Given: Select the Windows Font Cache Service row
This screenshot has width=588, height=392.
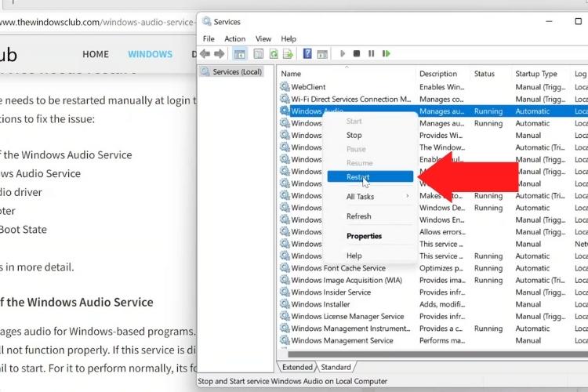Looking at the screenshot, I should (433, 268).
